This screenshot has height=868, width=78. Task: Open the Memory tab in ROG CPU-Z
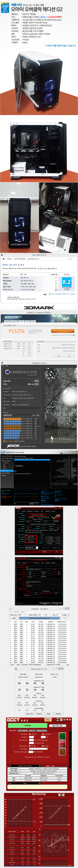click(x=37, y=511)
